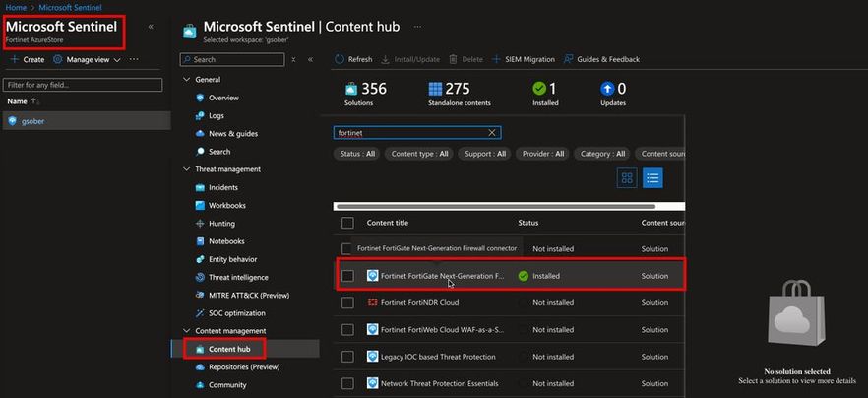The height and width of the screenshot is (398, 868).
Task: Collapse the Threat management section
Action: pos(187,169)
